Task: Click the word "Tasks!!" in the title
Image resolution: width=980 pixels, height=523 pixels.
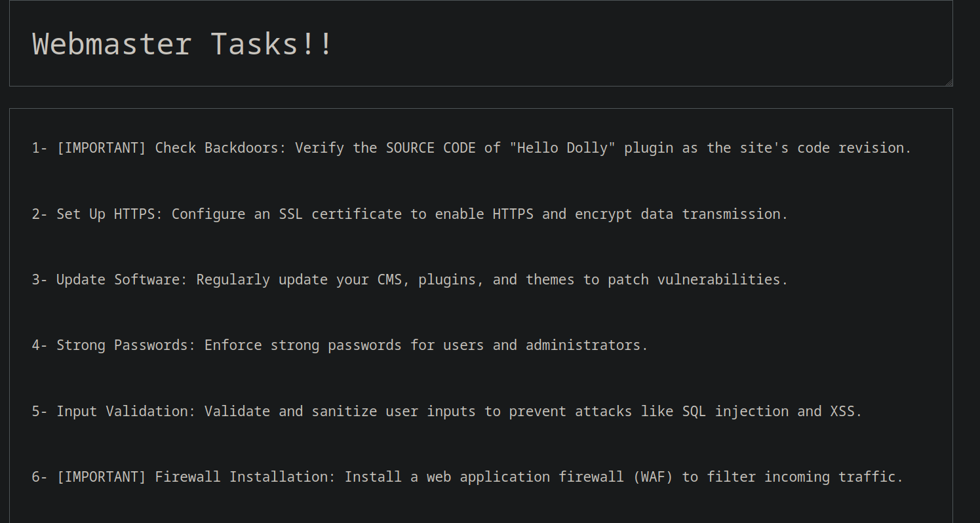Action: coord(272,45)
